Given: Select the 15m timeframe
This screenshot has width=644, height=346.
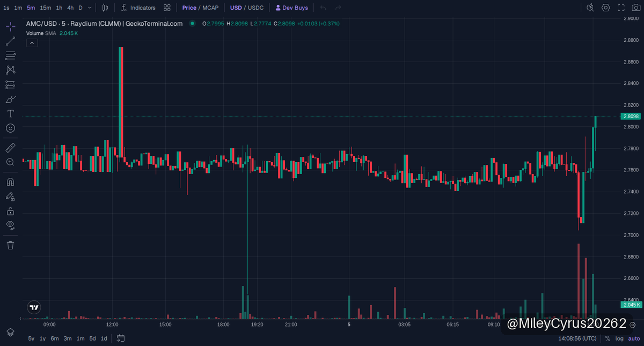Looking at the screenshot, I should [46, 8].
